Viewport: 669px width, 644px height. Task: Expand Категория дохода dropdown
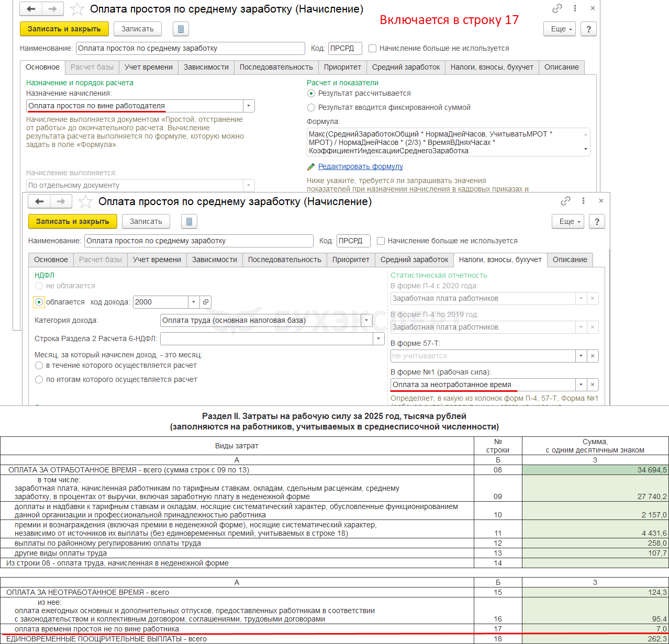coord(366,320)
